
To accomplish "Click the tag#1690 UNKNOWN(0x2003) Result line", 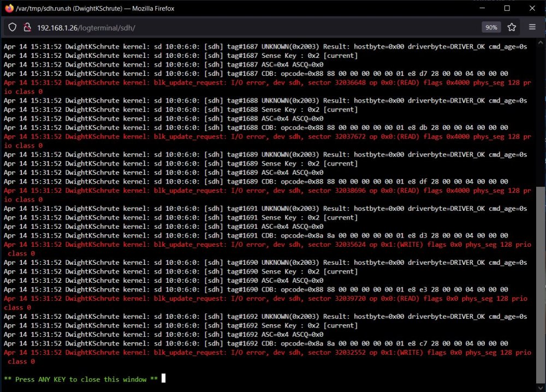I will point(265,263).
